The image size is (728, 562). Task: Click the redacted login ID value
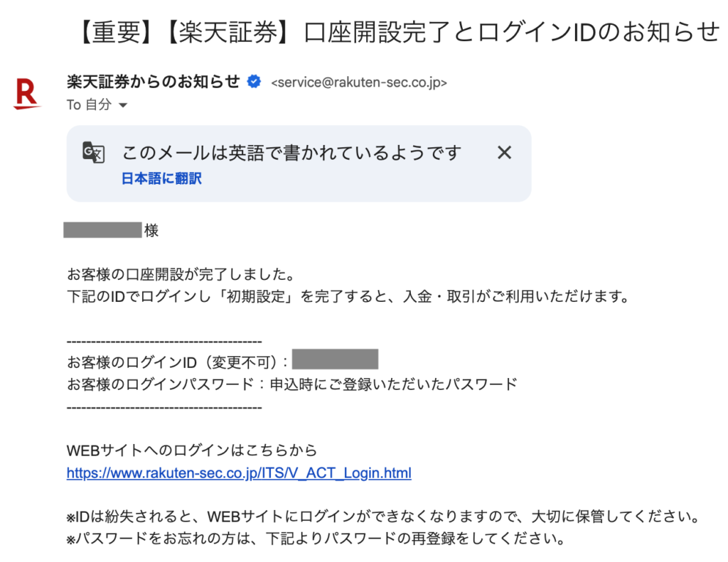(335, 359)
